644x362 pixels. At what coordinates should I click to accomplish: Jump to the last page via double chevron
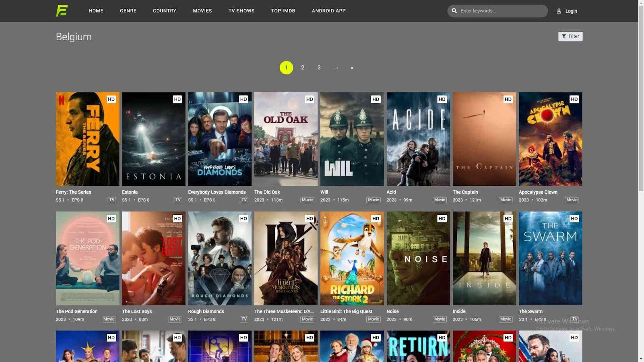pyautogui.click(x=352, y=68)
